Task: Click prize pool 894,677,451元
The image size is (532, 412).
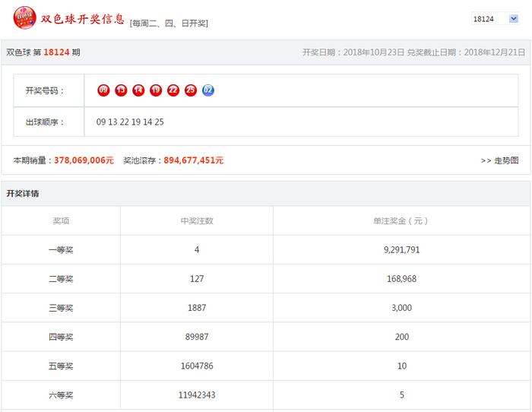Action: point(193,160)
